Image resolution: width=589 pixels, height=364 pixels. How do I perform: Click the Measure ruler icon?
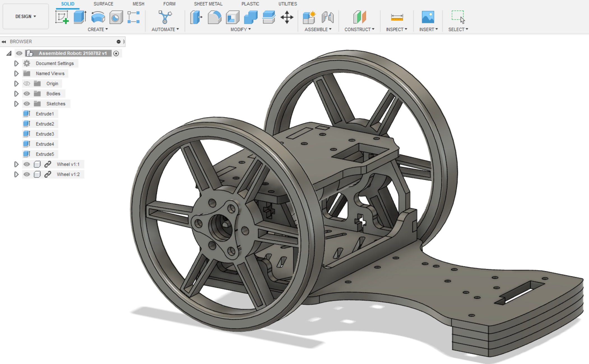(397, 17)
